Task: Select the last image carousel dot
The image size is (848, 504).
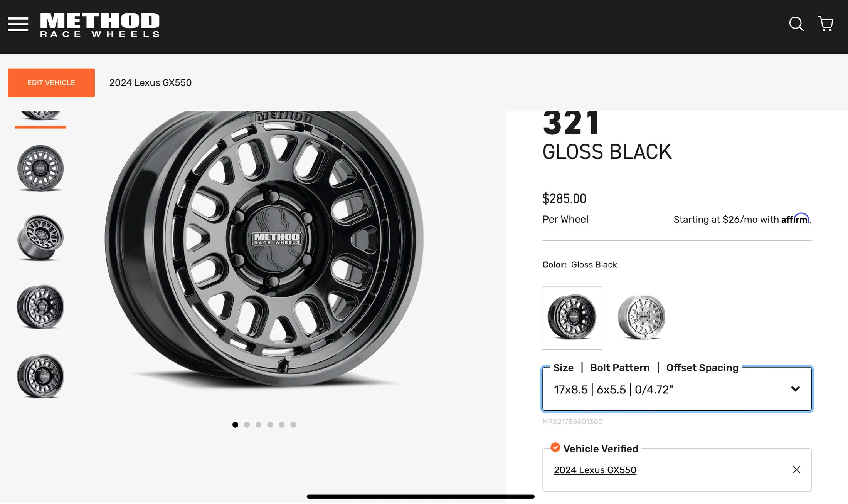Action: pos(293,425)
